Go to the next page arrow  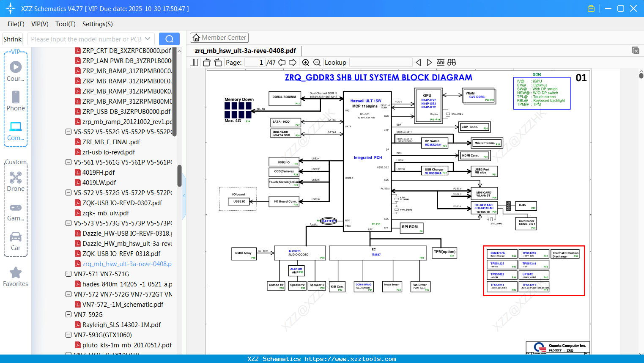point(293,63)
